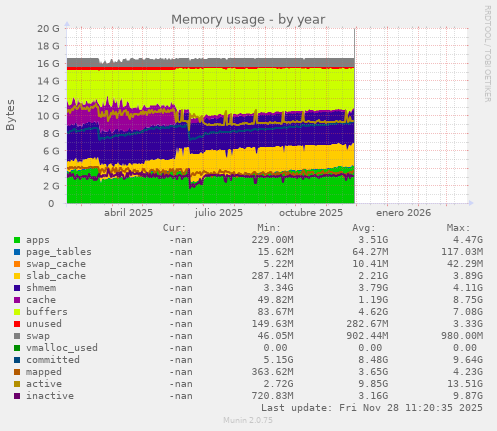The image size is (497, 431).
Task: Click the 'inactive' legend label
Action: (50, 396)
